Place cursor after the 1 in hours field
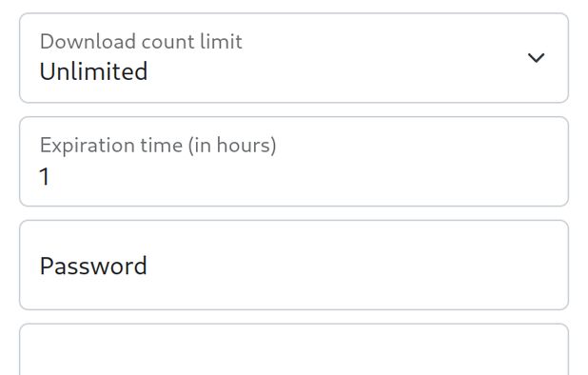 pyautogui.click(x=51, y=176)
